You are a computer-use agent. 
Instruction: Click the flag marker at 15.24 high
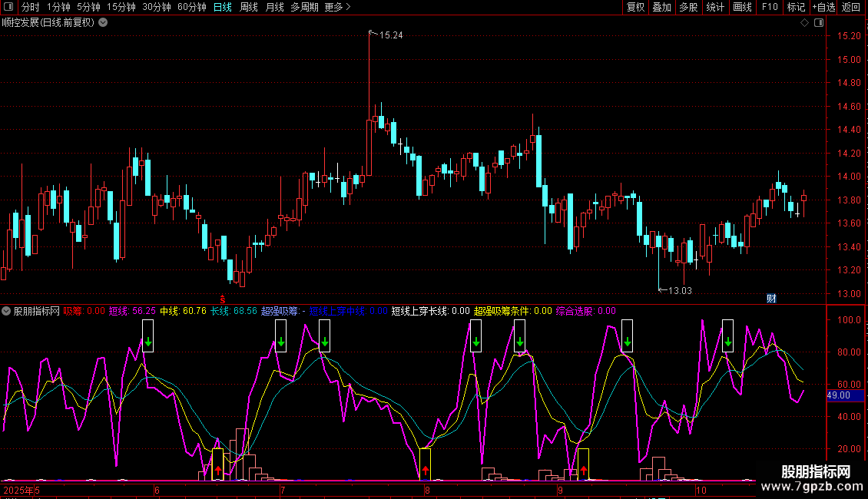click(372, 33)
